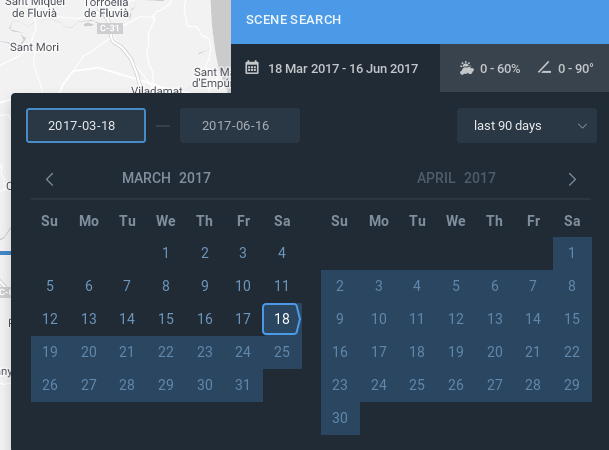Viewport: 609px width, 450px height.
Task: Click the sun angle icon
Action: 544,69
